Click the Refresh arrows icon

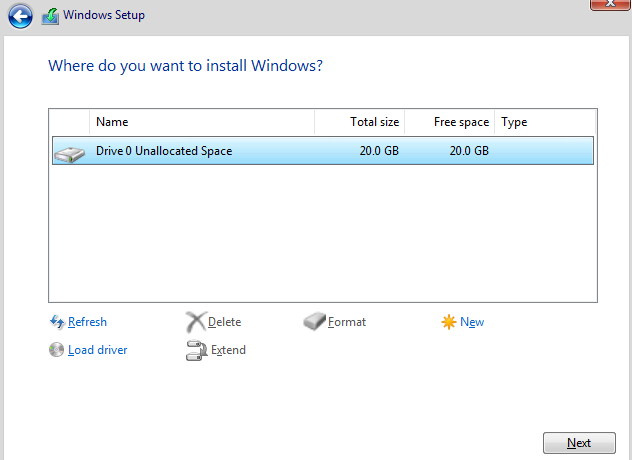coord(57,322)
